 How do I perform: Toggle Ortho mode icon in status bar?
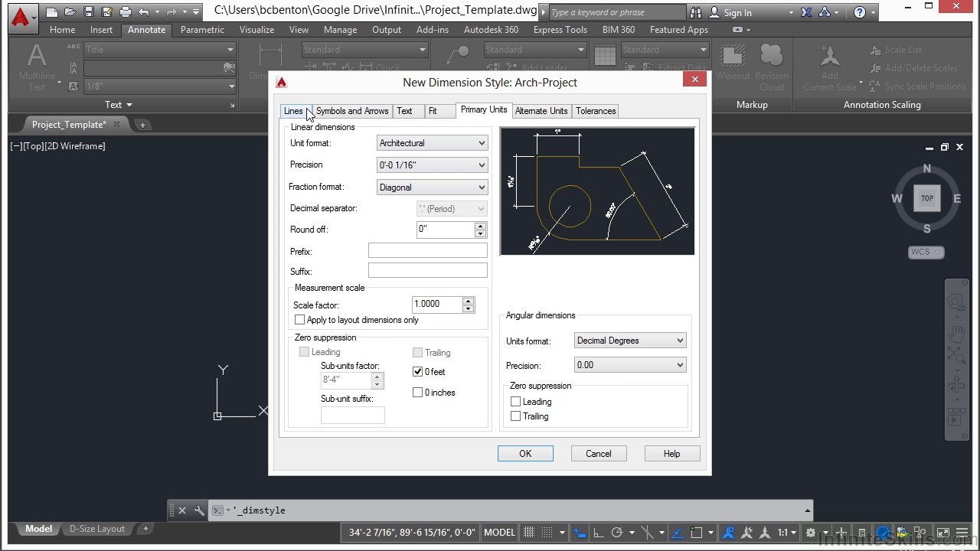coord(599,533)
